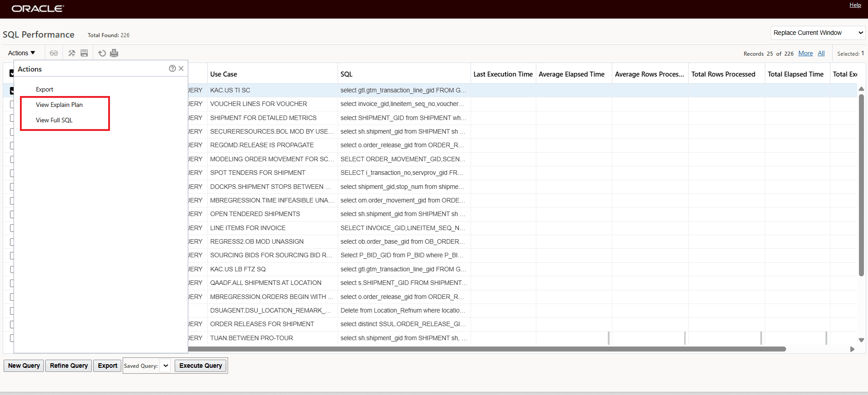Toggle checkbox for SPOT TENDERS FOR SHIPMENT row
Screen dimensions: 868x395
point(12,173)
